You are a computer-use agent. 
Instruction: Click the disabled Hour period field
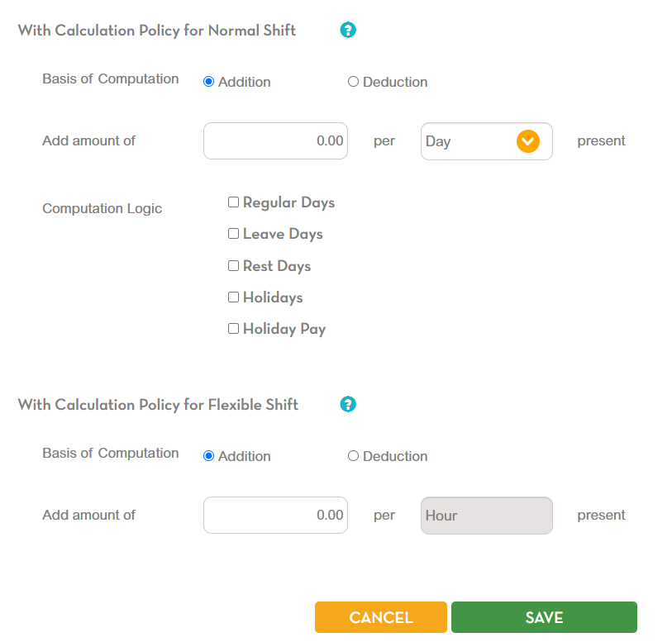coord(486,516)
